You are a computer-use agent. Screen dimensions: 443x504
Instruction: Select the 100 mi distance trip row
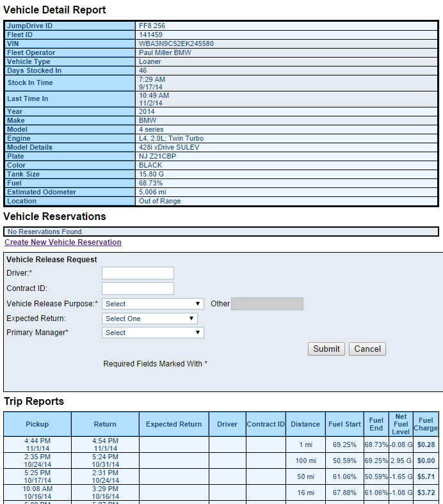tap(221, 461)
